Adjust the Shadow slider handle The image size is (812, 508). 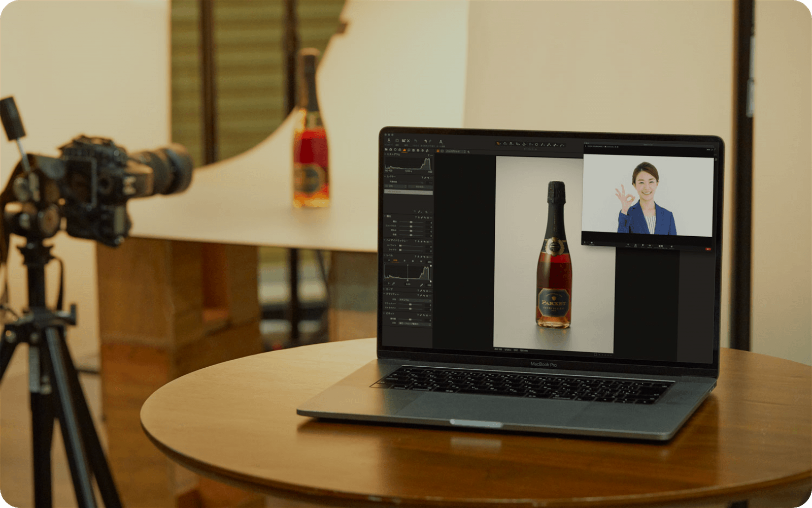click(400, 250)
